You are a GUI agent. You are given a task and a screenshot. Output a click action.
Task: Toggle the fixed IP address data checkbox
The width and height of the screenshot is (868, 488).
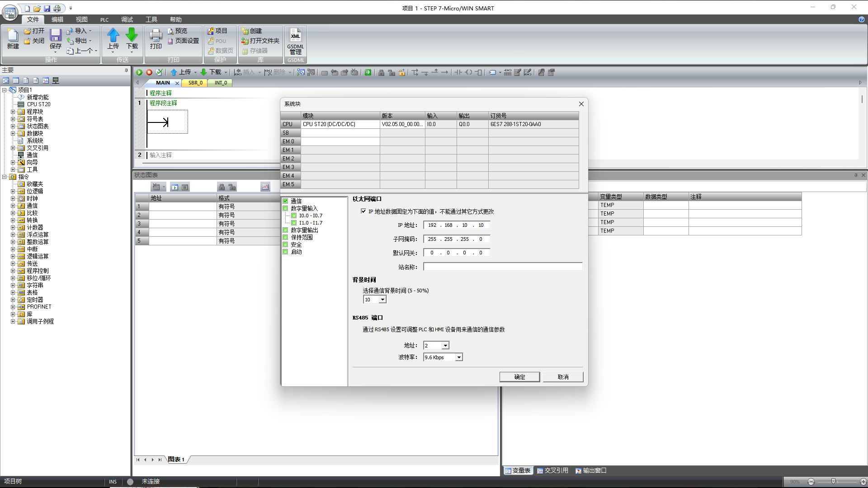pos(363,211)
